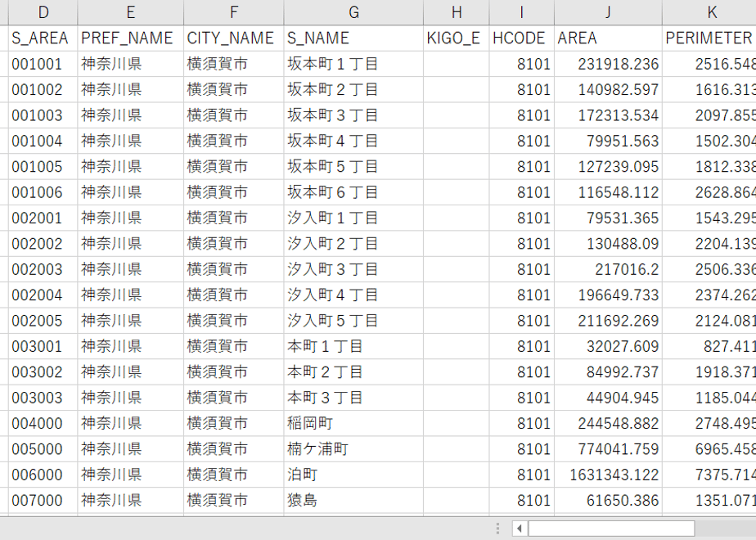
Task: Click HCODE 8101 in 猿島 row
Action: (522, 501)
